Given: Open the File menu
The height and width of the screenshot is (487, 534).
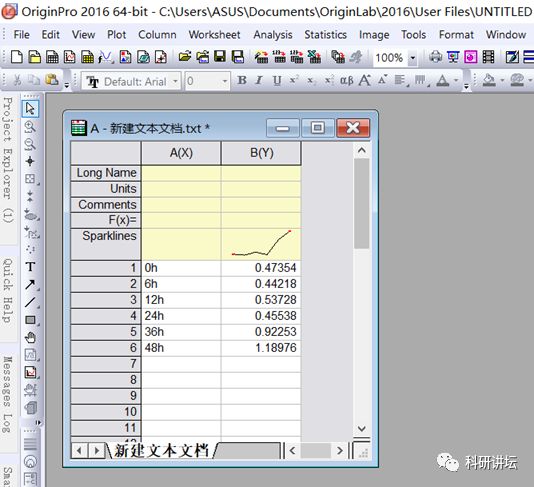Looking at the screenshot, I should (21, 34).
